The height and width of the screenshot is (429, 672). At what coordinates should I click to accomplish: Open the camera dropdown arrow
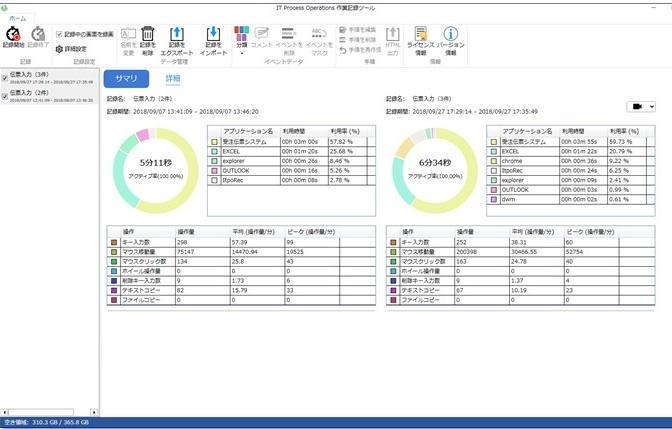point(651,106)
